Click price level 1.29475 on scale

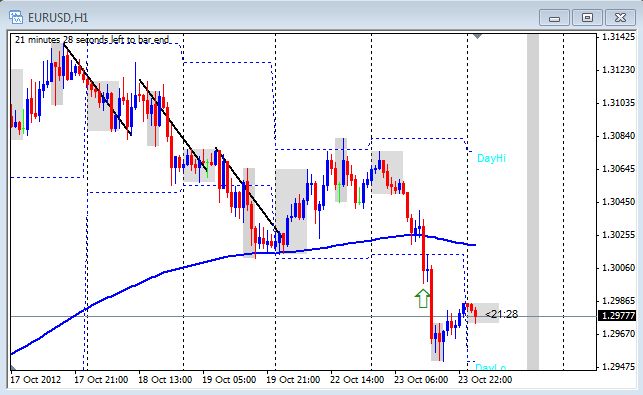[618, 366]
